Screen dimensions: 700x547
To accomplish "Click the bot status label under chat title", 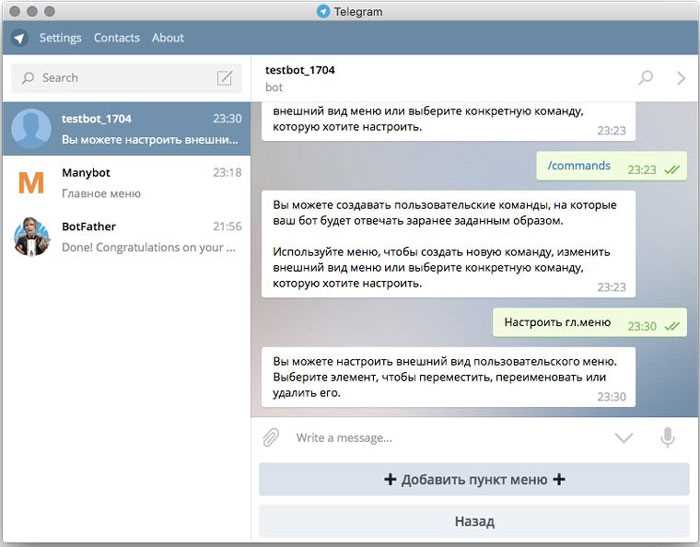I will (x=274, y=88).
